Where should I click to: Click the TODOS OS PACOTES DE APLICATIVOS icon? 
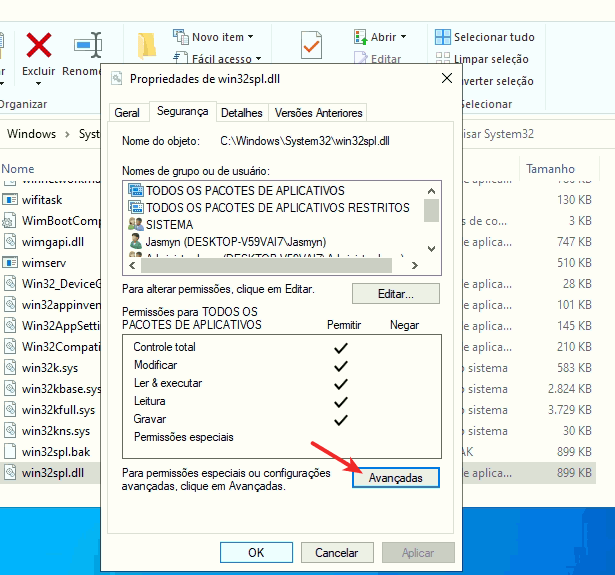click(x=136, y=190)
